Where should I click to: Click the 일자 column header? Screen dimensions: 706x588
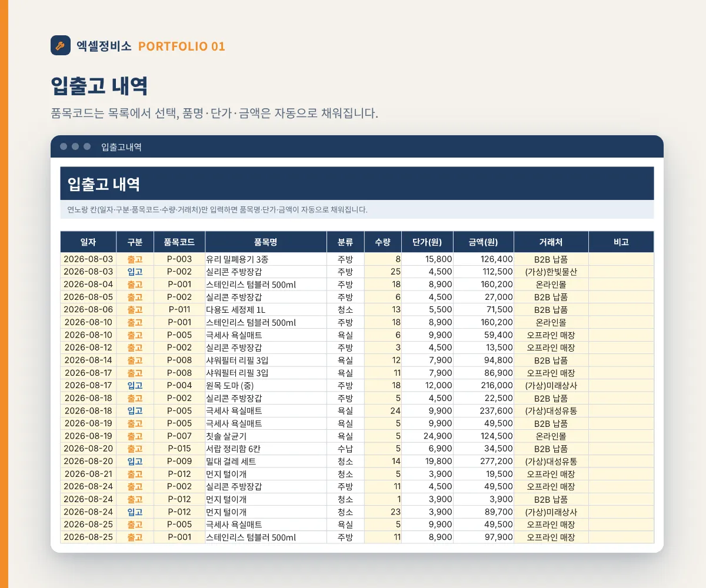pyautogui.click(x=88, y=242)
